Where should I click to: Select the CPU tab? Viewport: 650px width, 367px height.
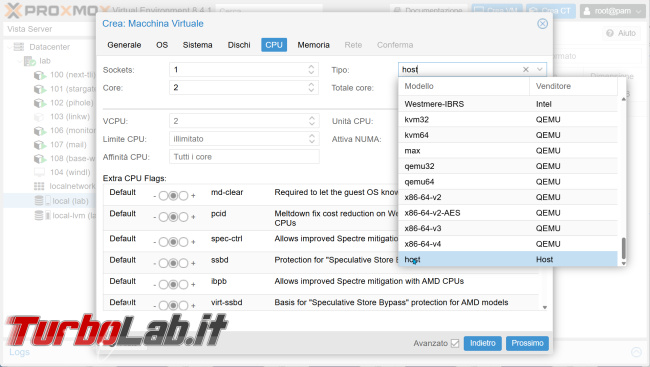[x=274, y=45]
